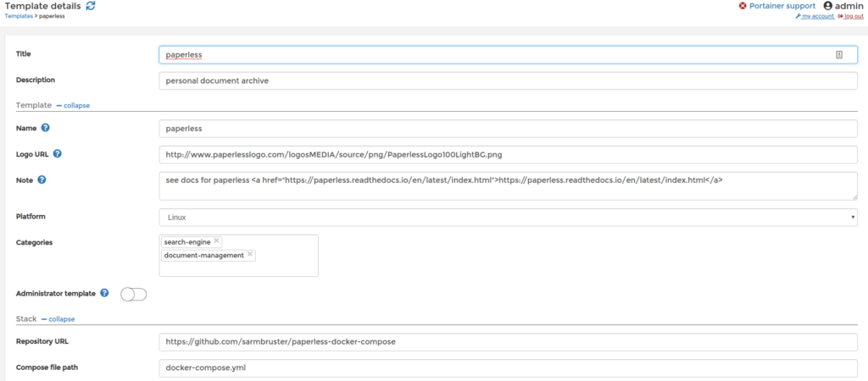Click the Name field help icon

click(46, 128)
